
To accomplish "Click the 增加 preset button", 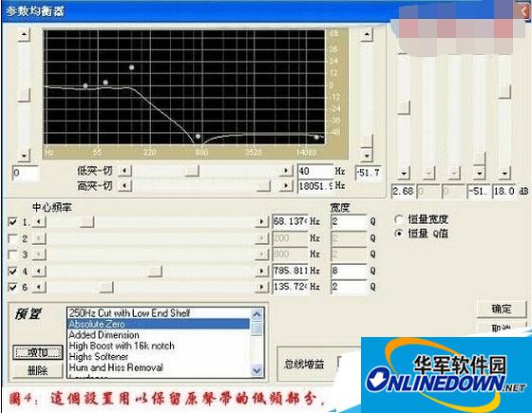I will click(x=38, y=352).
